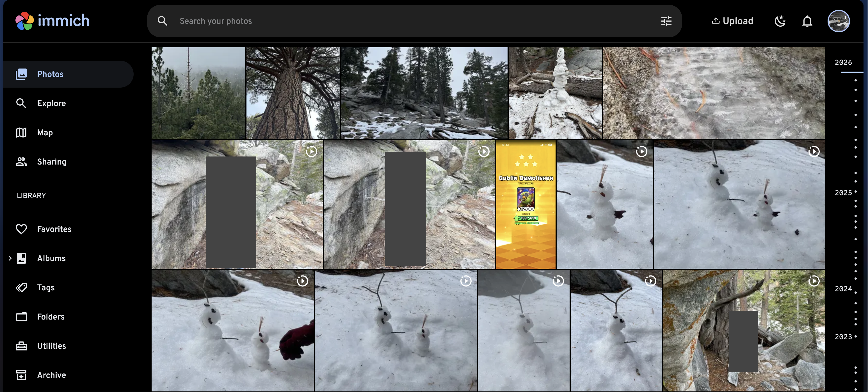Go to Explore page

(51, 103)
